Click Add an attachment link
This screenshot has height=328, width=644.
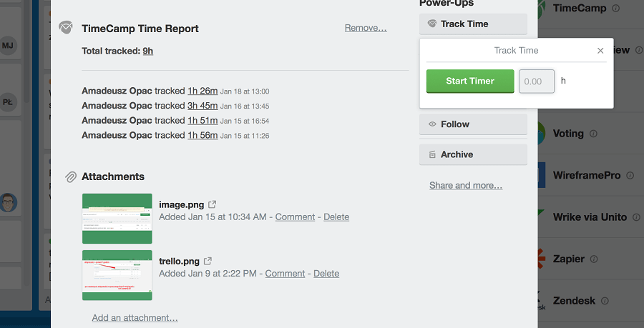(135, 318)
